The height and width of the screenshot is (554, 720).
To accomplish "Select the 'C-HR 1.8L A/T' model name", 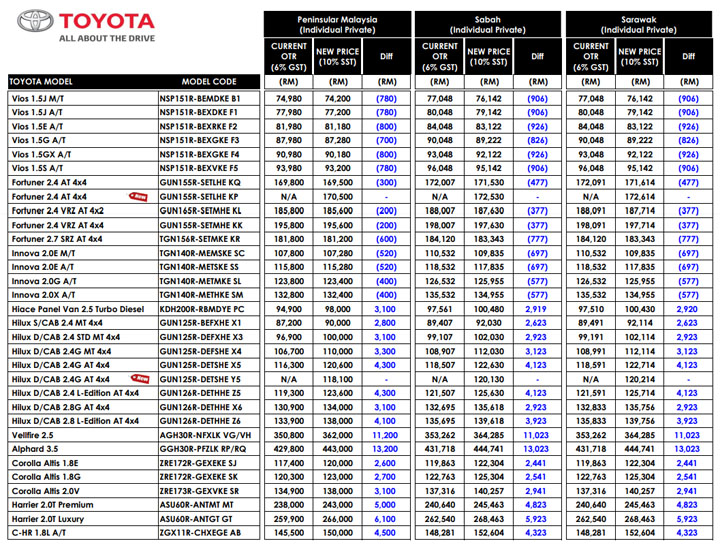I will tap(39, 533).
